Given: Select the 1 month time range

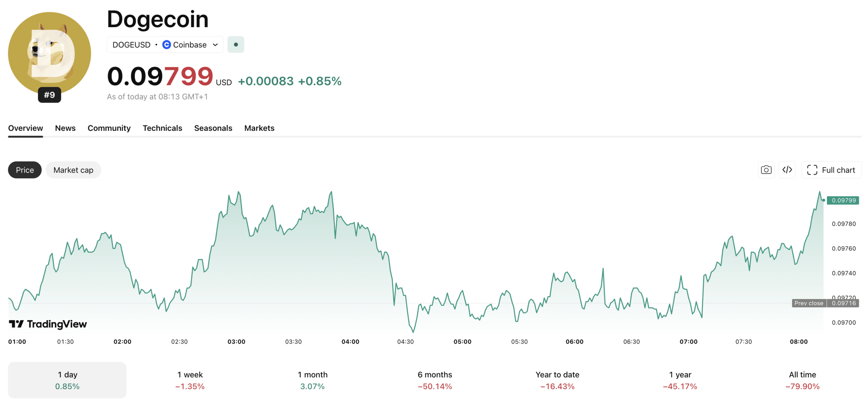Looking at the screenshot, I should click(x=312, y=380).
